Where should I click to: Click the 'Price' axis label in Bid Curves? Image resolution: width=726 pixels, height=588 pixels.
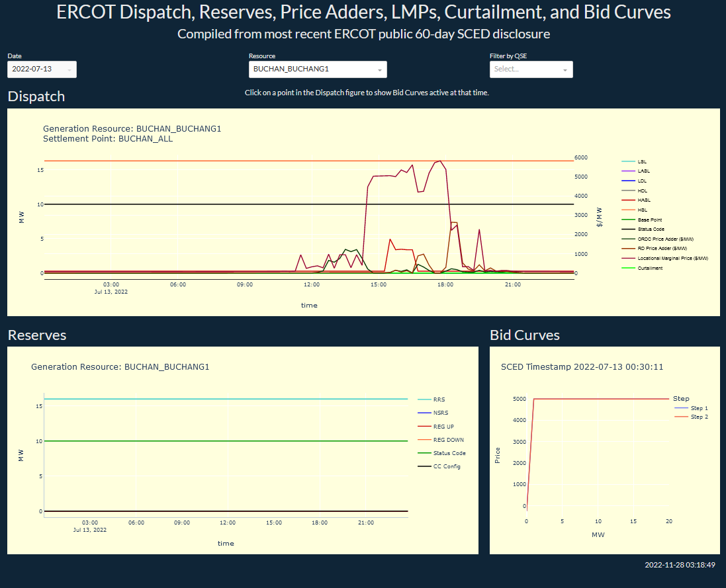tap(497, 455)
